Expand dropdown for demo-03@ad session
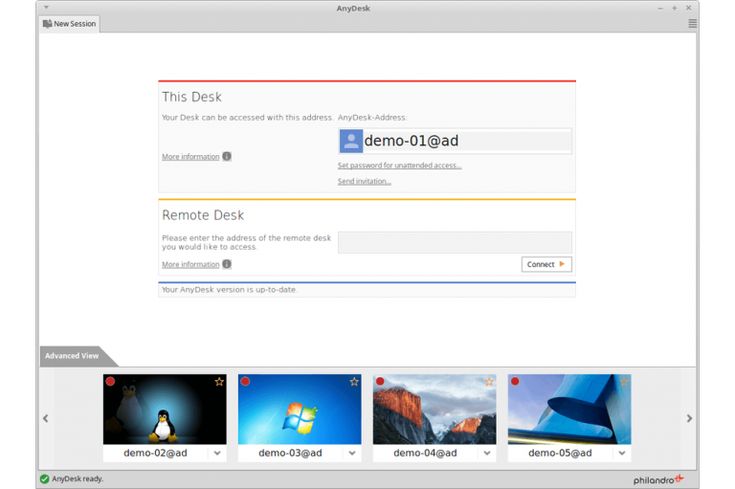Image resolution: width=735 pixels, height=489 pixels. point(352,453)
